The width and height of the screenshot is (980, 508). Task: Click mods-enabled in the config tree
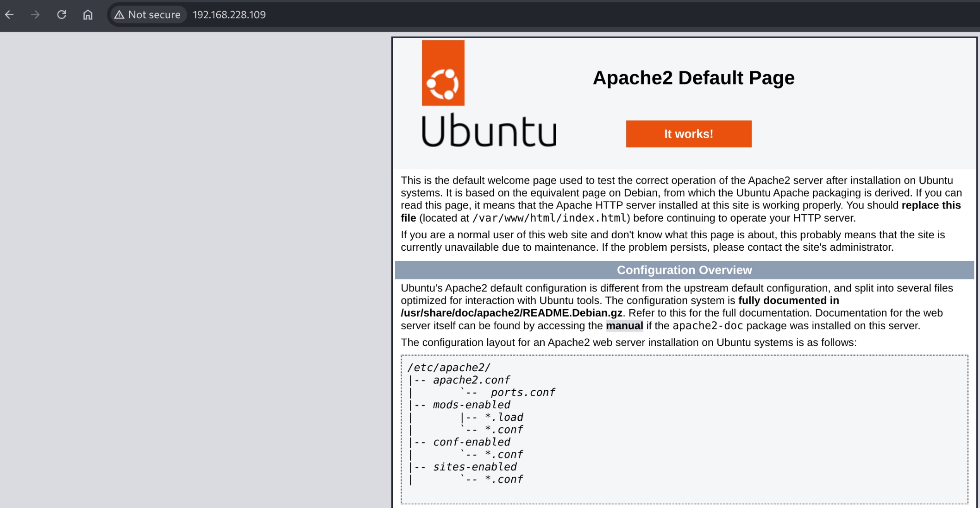pos(471,405)
